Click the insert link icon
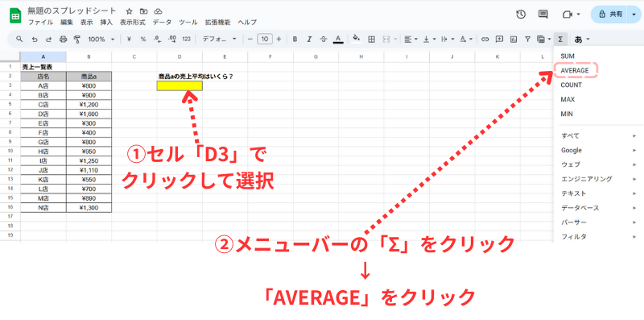Viewport: 644px width, 320px height. 485,39
